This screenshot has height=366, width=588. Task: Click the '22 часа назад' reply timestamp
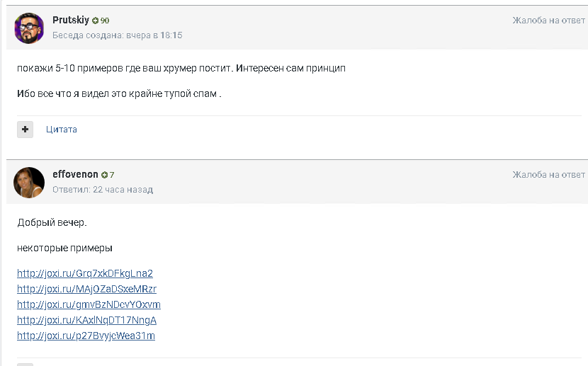click(123, 190)
